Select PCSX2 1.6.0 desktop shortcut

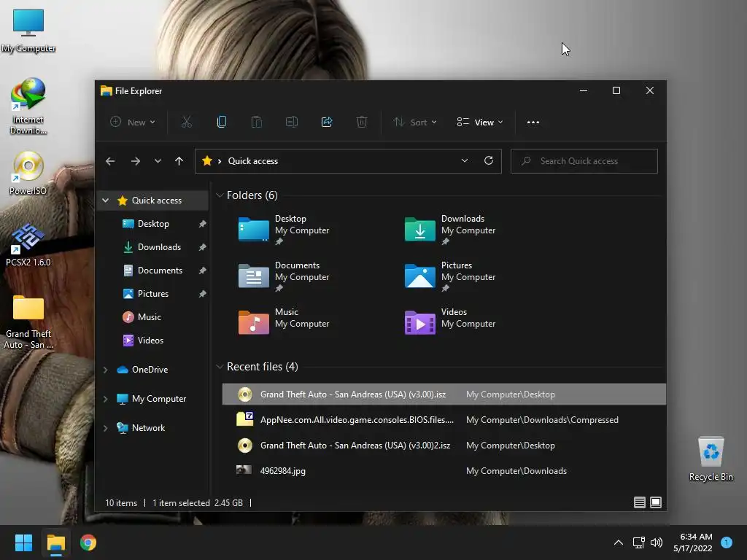pos(28,245)
